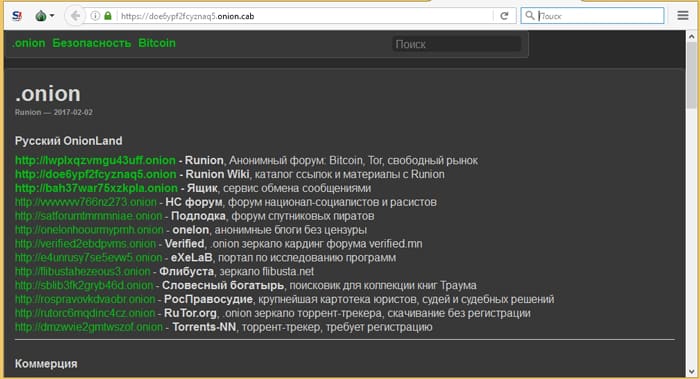Click the vertical scrollbar thumb
700x379 pixels.
point(692,76)
